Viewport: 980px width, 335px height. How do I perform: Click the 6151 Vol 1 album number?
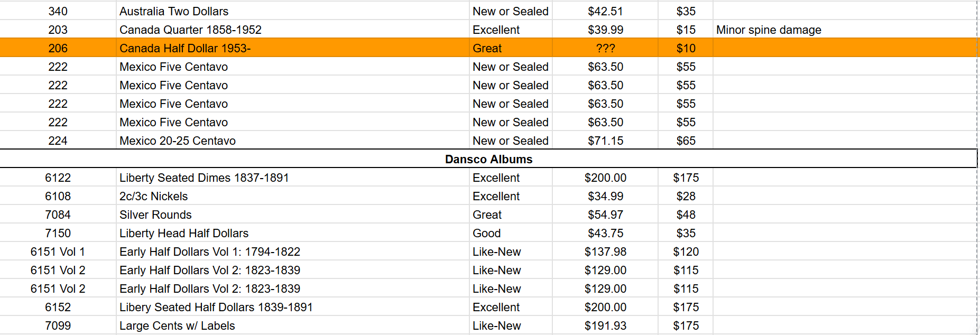point(58,252)
